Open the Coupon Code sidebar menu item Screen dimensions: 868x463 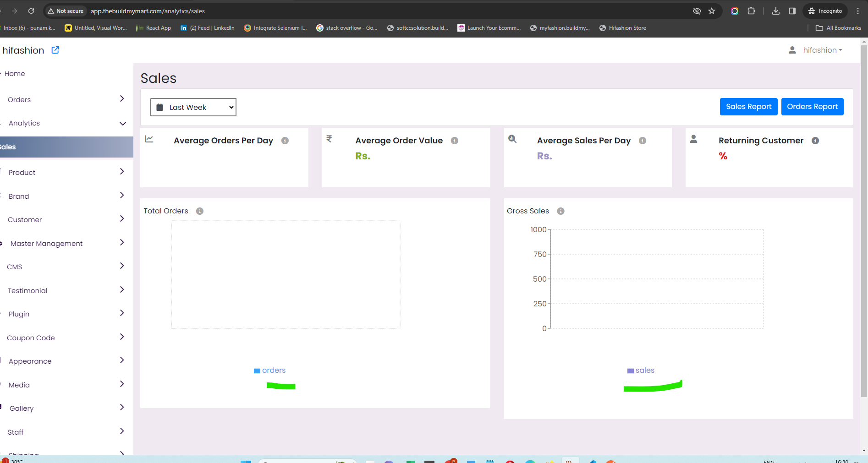pos(31,338)
